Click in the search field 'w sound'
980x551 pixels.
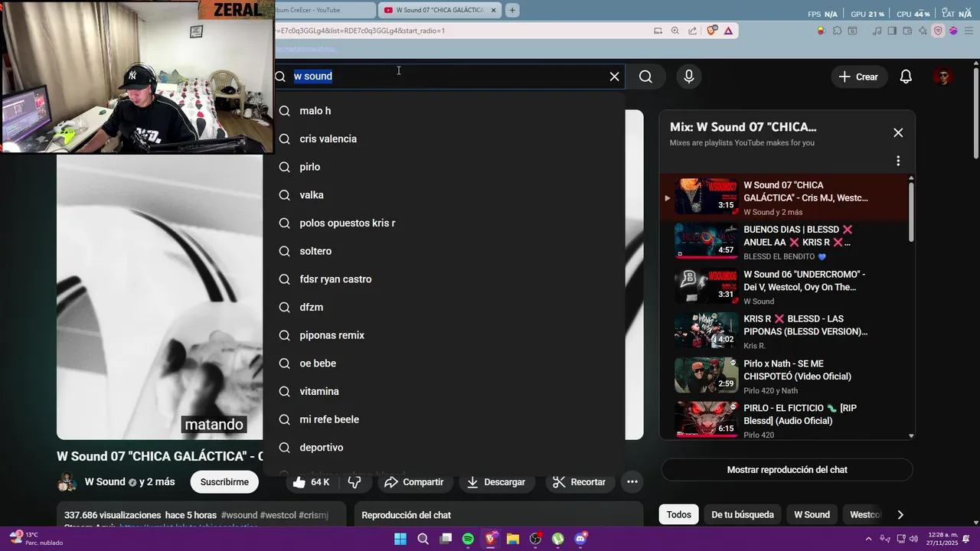448,77
